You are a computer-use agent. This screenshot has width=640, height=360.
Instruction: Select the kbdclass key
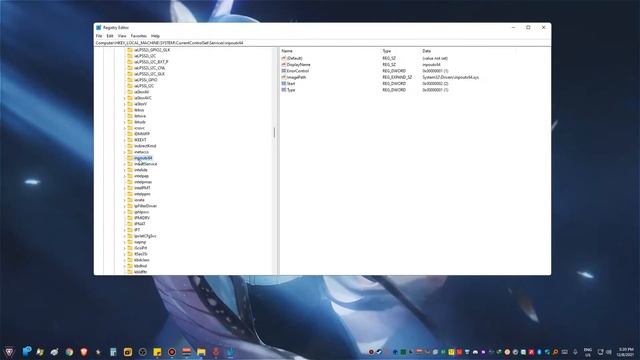point(142,260)
